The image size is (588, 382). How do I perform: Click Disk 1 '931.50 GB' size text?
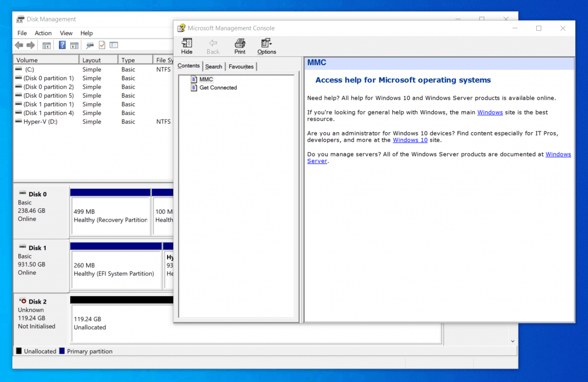[x=32, y=264]
